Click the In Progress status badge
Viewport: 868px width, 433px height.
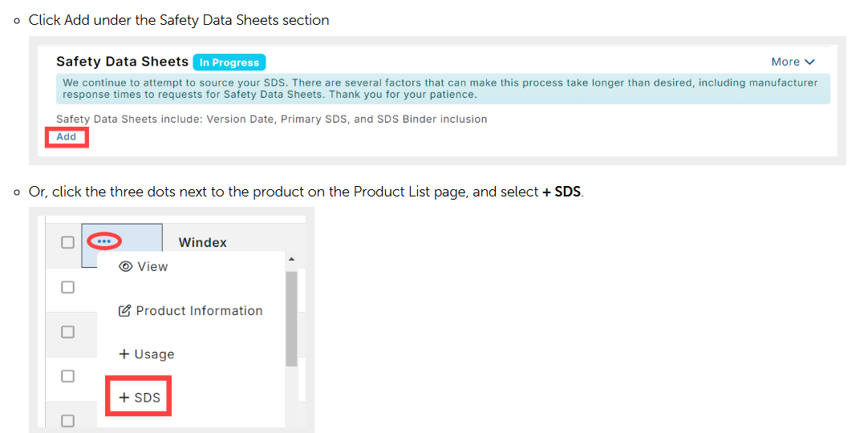[x=229, y=63]
